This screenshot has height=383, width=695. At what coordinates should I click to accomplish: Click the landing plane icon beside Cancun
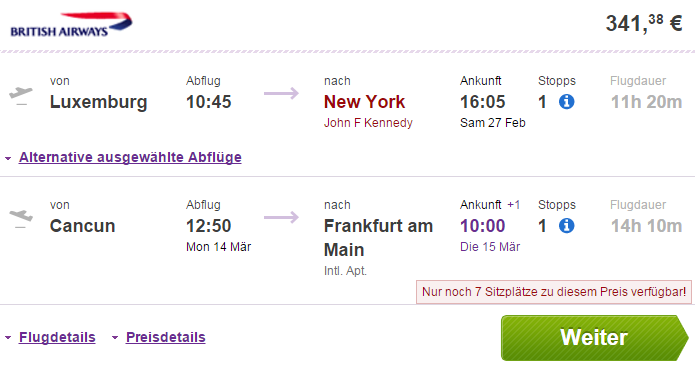(x=21, y=219)
